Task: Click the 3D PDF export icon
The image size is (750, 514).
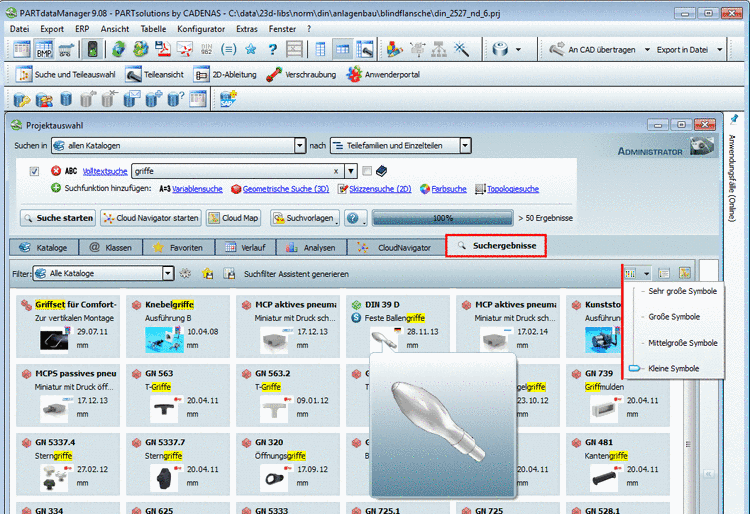Action: (185, 49)
